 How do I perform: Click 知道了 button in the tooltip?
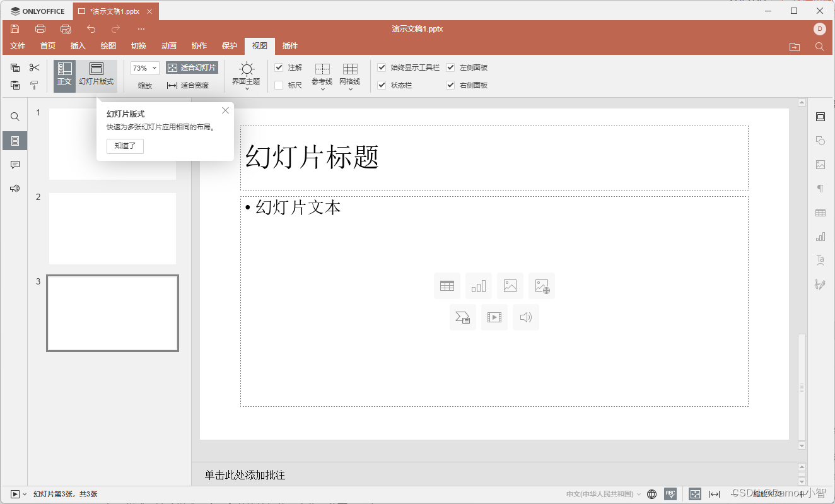point(126,146)
